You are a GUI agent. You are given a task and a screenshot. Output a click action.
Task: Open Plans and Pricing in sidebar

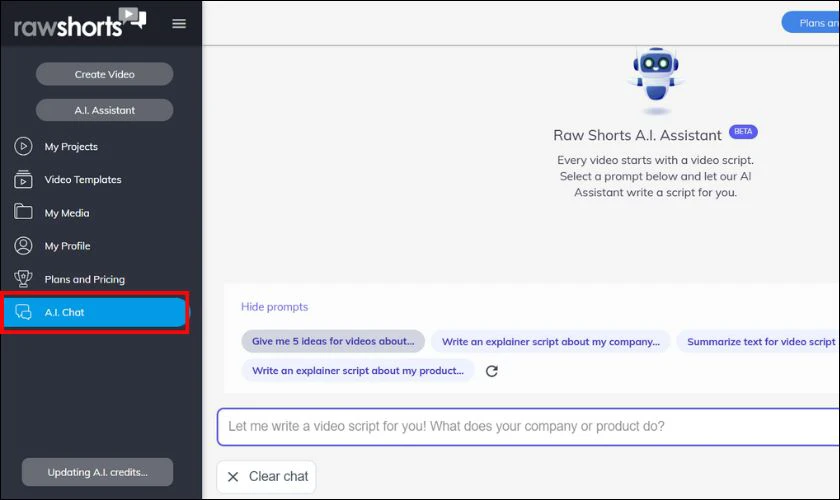tap(84, 279)
